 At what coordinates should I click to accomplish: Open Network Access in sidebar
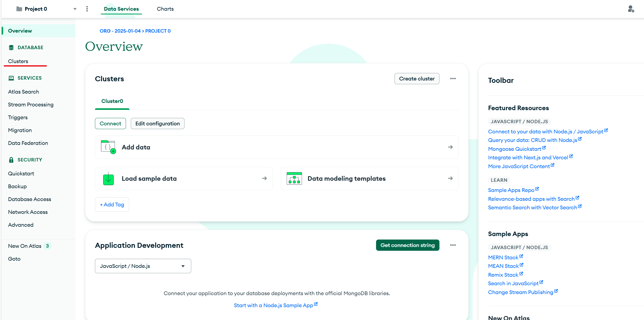pos(28,212)
